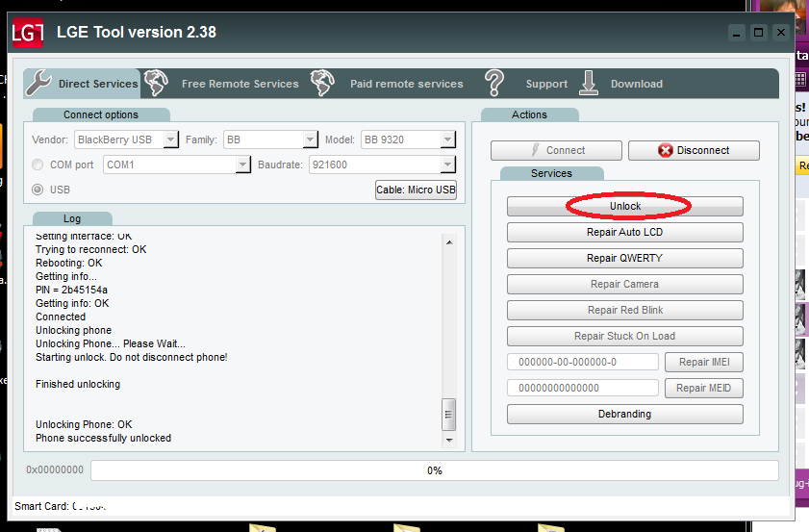Click the 0% progress bar
Viewport: 809px width, 532px height.
click(435, 470)
